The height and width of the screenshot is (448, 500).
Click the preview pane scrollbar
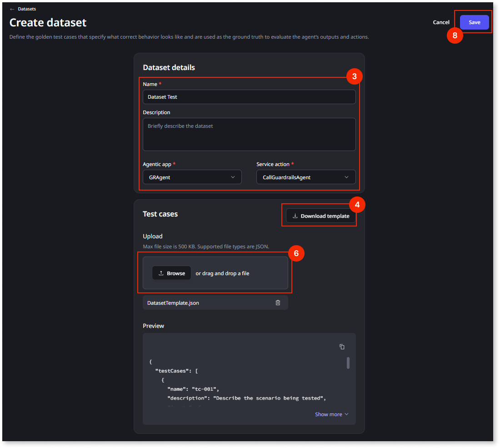[348, 363]
